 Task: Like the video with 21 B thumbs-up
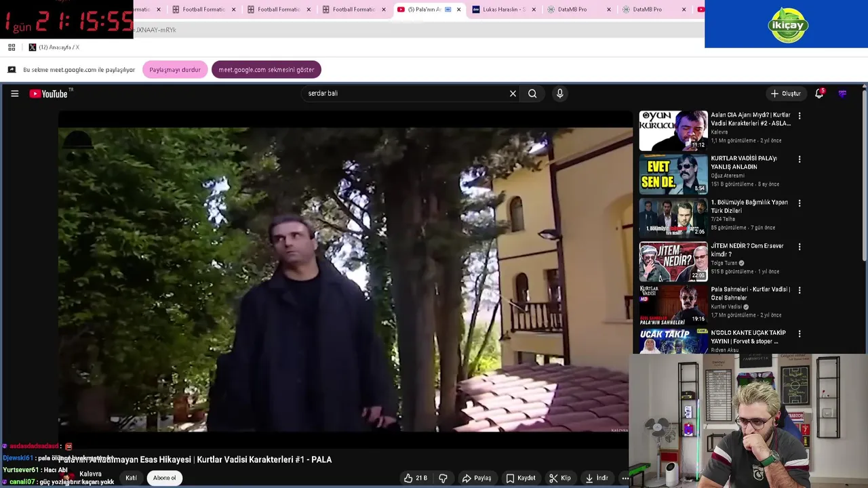(415, 478)
